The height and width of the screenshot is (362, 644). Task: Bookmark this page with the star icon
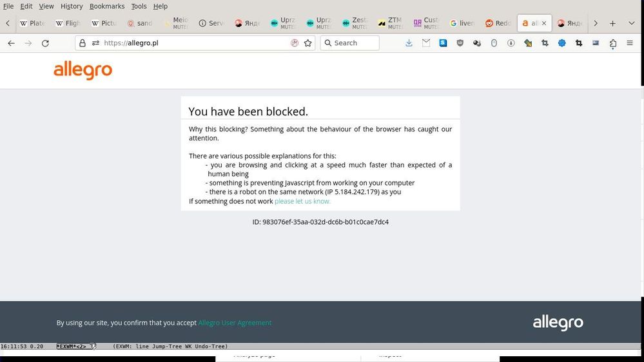307,43
